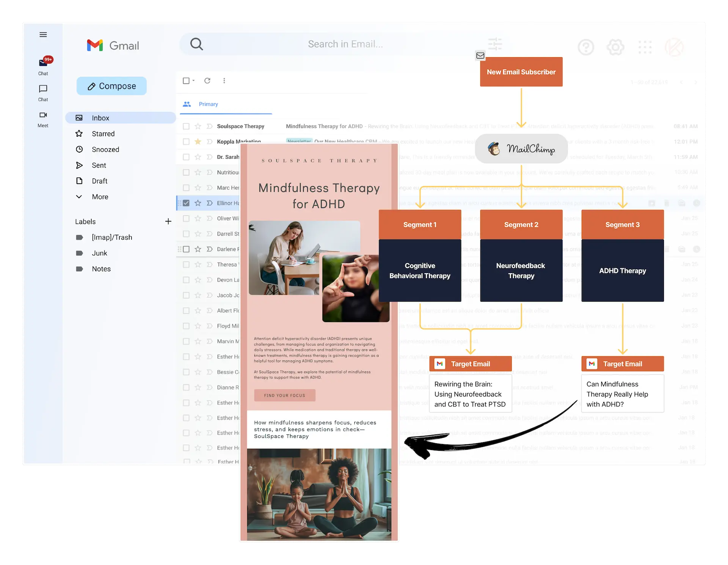Mark the Theresa email as important

coord(210,264)
